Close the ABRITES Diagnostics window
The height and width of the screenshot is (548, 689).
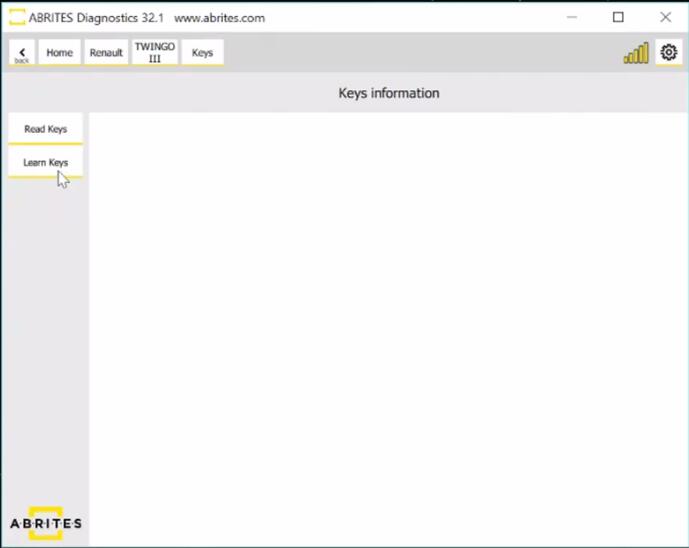coord(665,18)
